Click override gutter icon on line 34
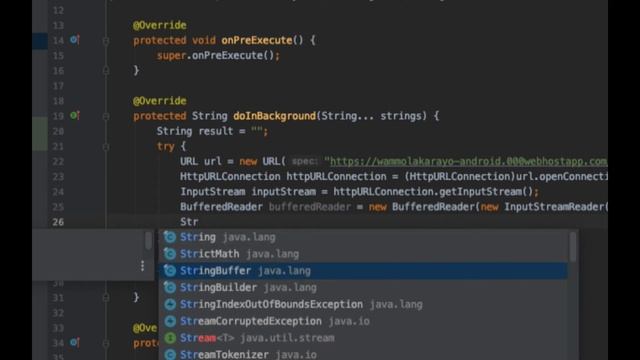Screen dimensions: 640x360 tap(74, 342)
